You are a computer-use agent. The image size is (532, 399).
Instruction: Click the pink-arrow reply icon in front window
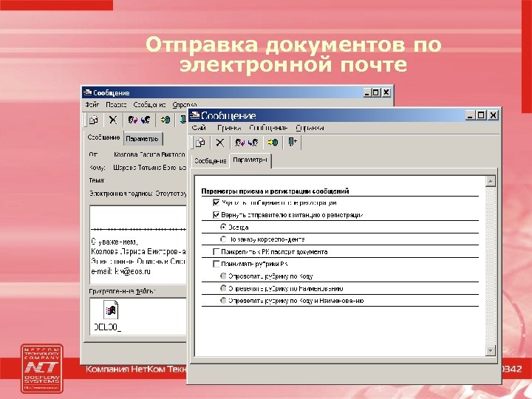click(240, 143)
